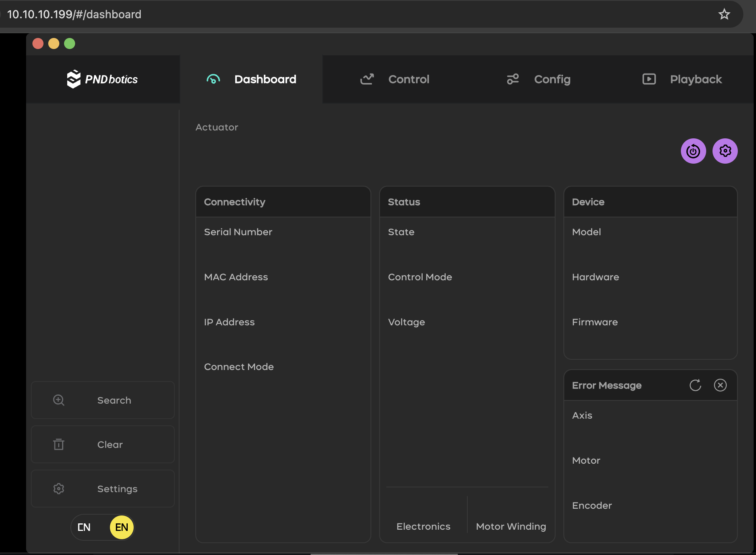Click the Config sliders icon
This screenshot has width=756, height=555.
point(513,79)
